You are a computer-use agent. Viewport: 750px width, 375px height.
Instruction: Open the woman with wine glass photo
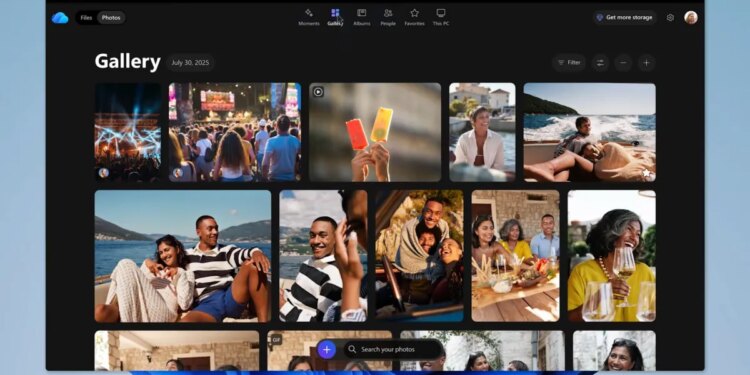[612, 256]
